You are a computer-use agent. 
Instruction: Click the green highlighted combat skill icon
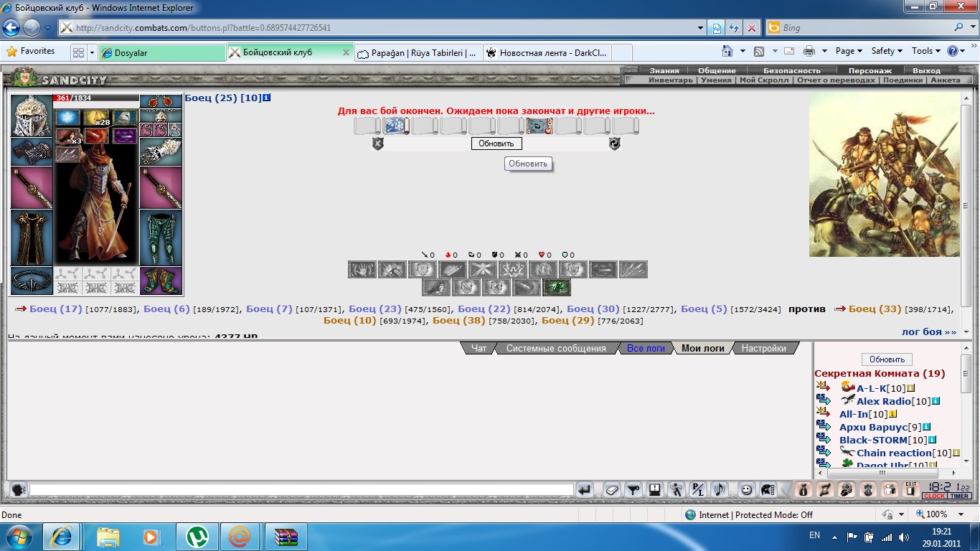point(557,288)
